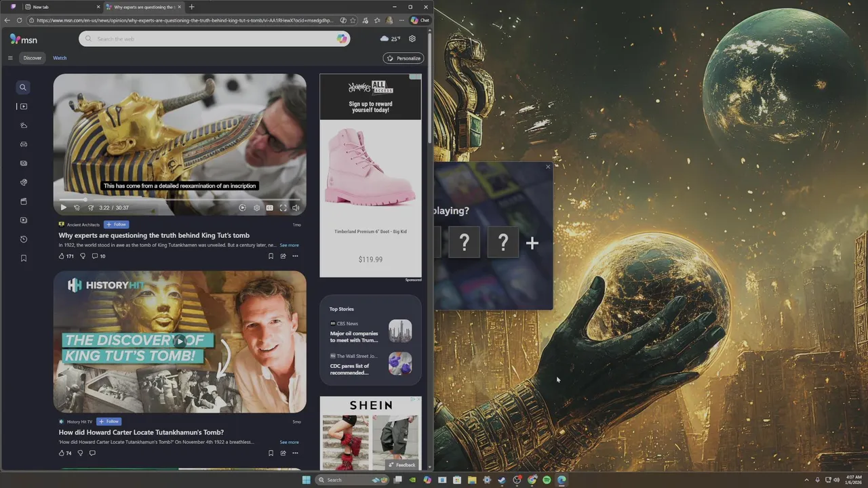Share the King Tut truth video
The height and width of the screenshot is (488, 868).
coord(283,256)
